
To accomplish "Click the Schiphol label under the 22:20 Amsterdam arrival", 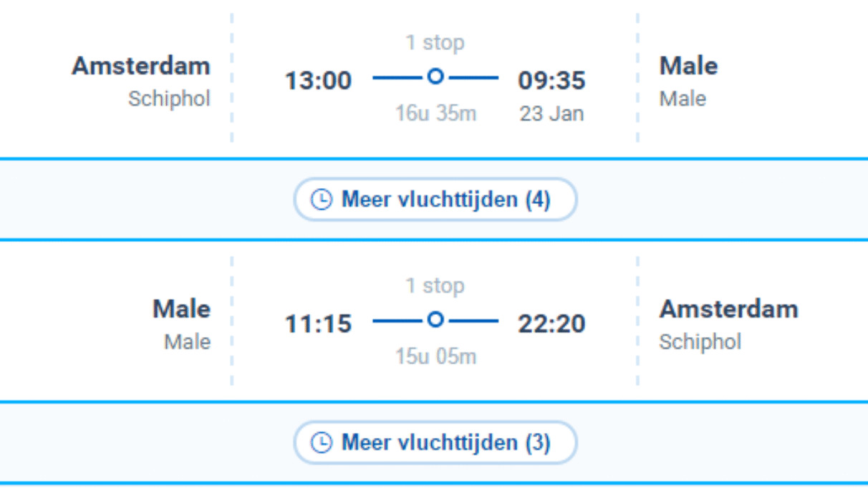I will point(700,341).
